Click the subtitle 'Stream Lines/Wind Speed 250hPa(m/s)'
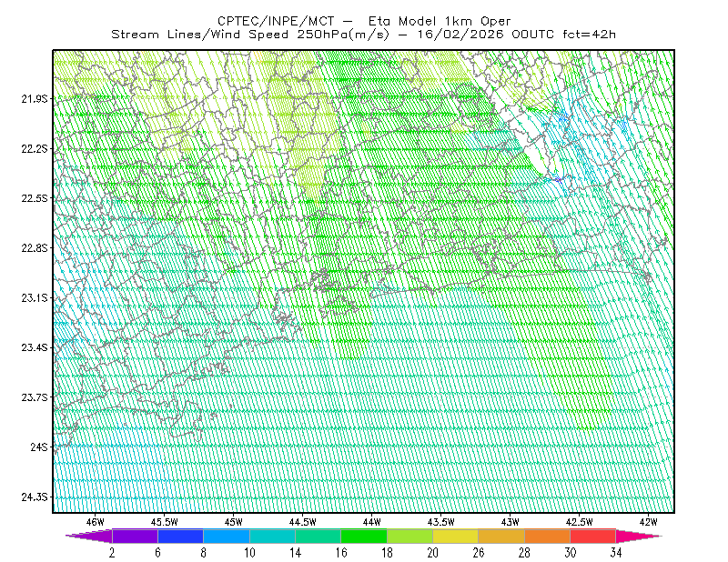The width and height of the screenshot is (728, 562). coord(250,35)
